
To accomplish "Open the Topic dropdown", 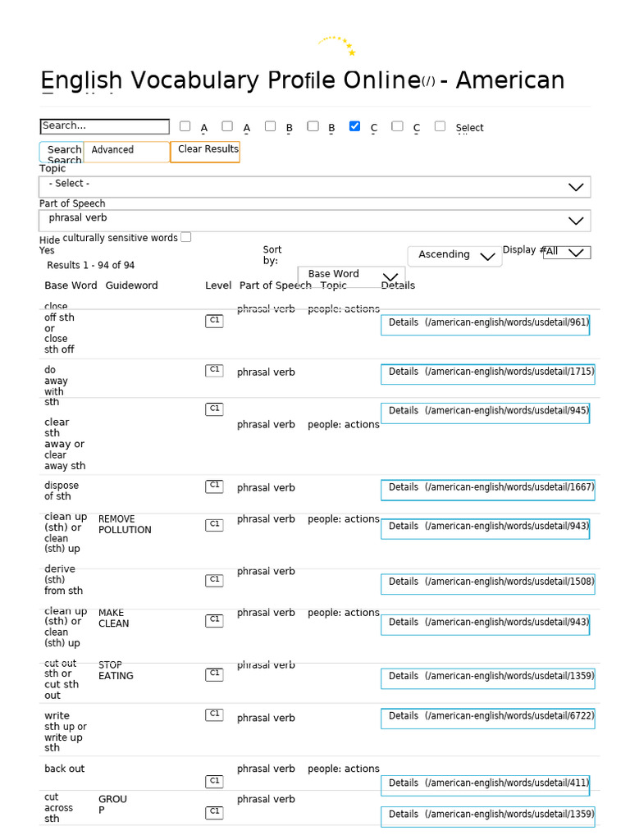I will pos(315,187).
